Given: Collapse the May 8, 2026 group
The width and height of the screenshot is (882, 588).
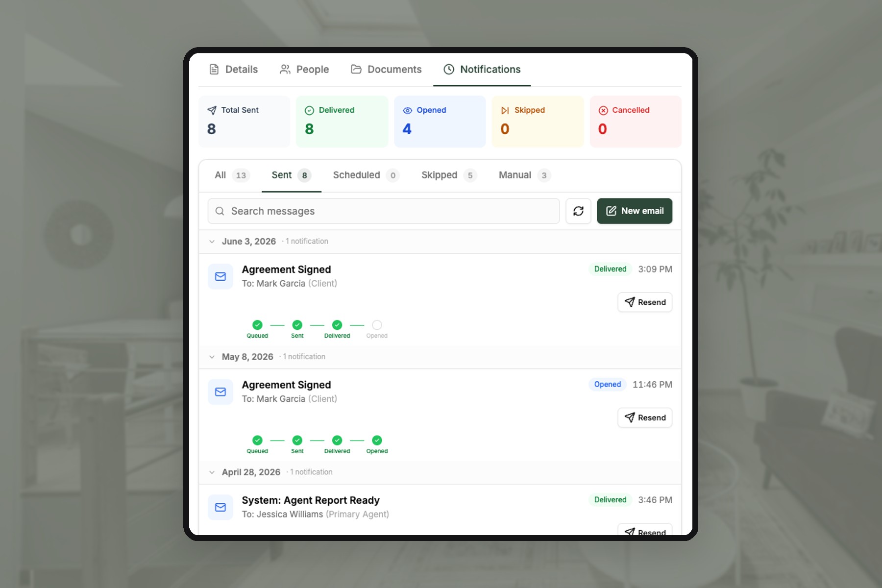Looking at the screenshot, I should point(212,357).
